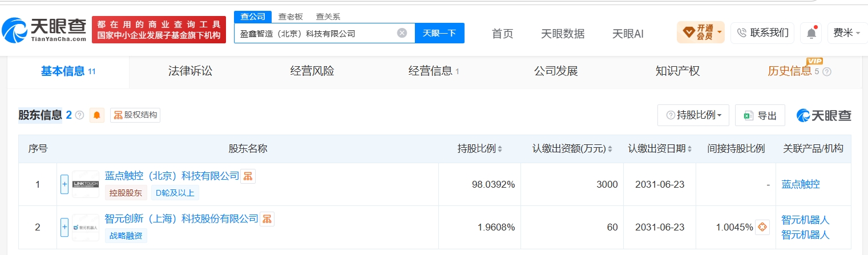Open the 费米 user account dropdown
Image resolution: width=868 pixels, height=255 pixels.
click(847, 33)
